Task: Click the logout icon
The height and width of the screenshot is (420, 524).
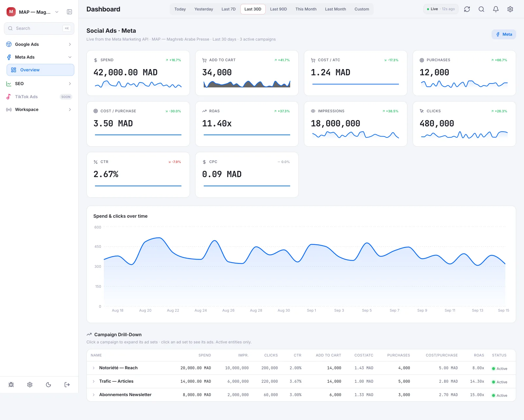Action: pos(67,385)
